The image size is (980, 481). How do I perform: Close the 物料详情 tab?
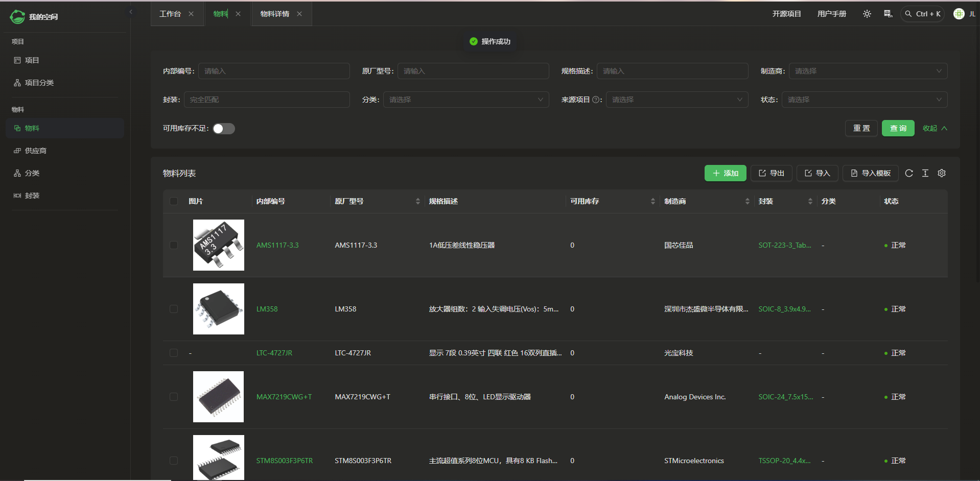tap(299, 14)
